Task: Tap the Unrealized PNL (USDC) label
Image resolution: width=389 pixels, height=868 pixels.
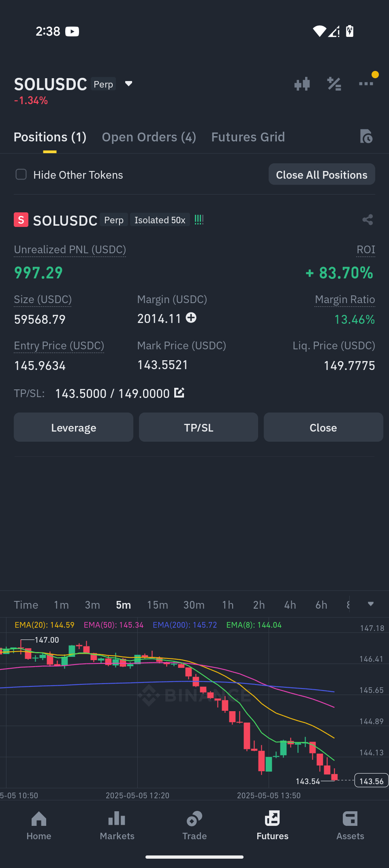Action: 70,250
